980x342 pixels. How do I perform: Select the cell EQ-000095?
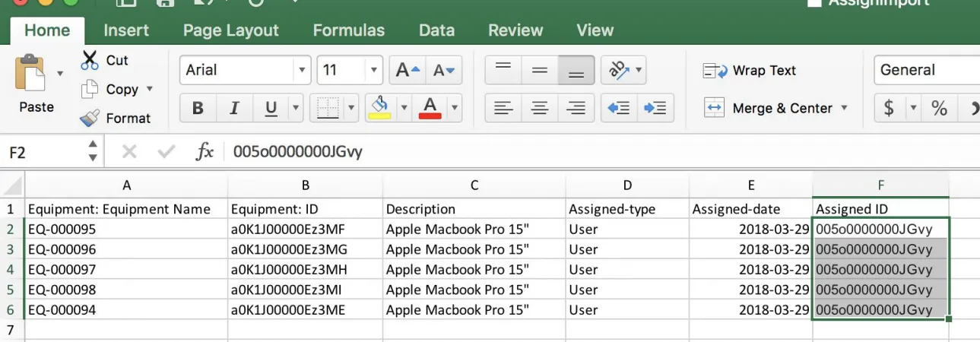[x=126, y=228]
